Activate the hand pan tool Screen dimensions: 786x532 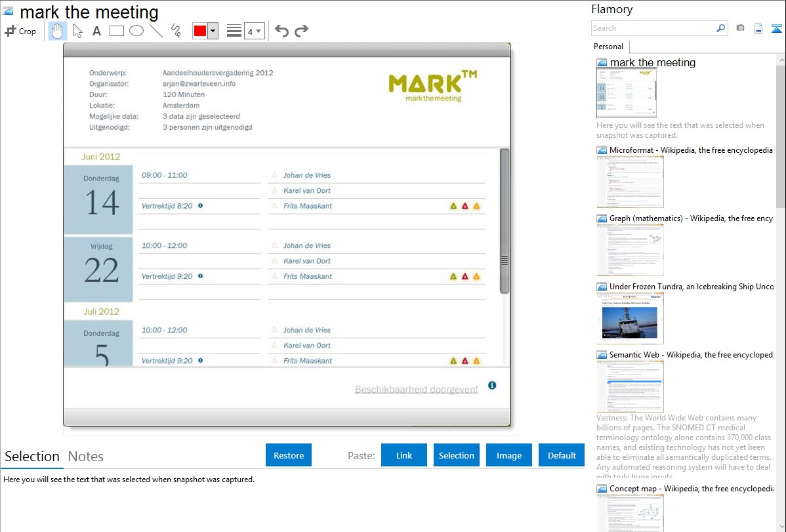57,31
